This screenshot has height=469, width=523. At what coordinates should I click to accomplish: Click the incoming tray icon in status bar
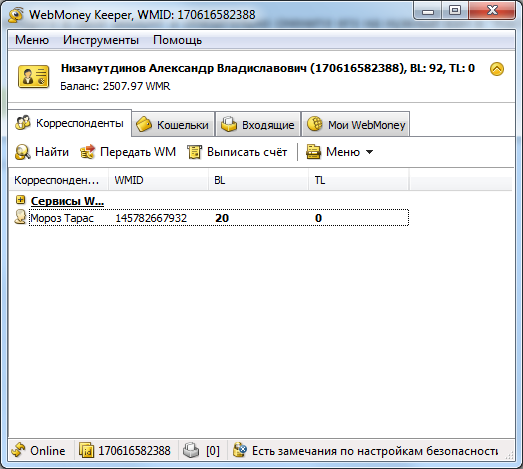pyautogui.click(x=191, y=450)
